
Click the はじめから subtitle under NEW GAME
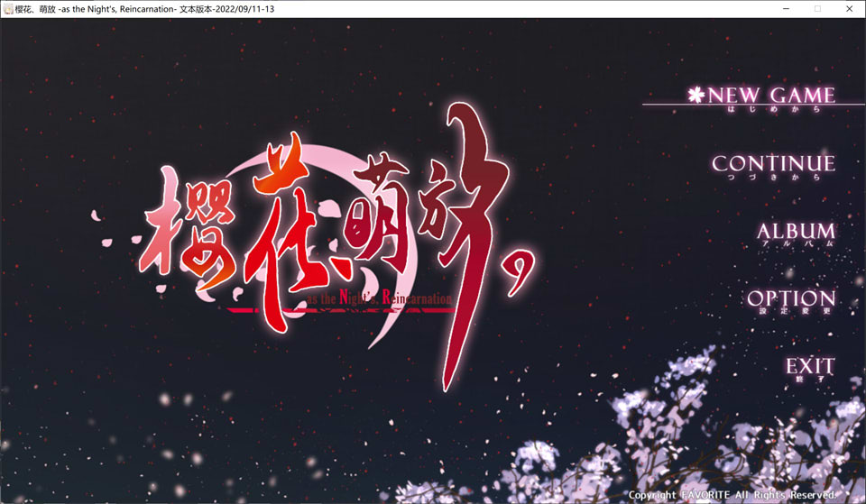[x=773, y=110]
